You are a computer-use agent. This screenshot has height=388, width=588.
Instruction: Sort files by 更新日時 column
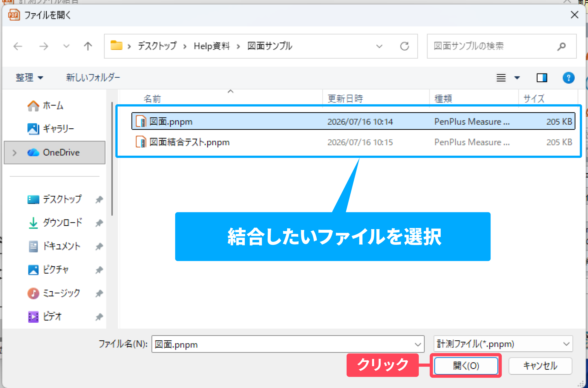[x=345, y=99]
